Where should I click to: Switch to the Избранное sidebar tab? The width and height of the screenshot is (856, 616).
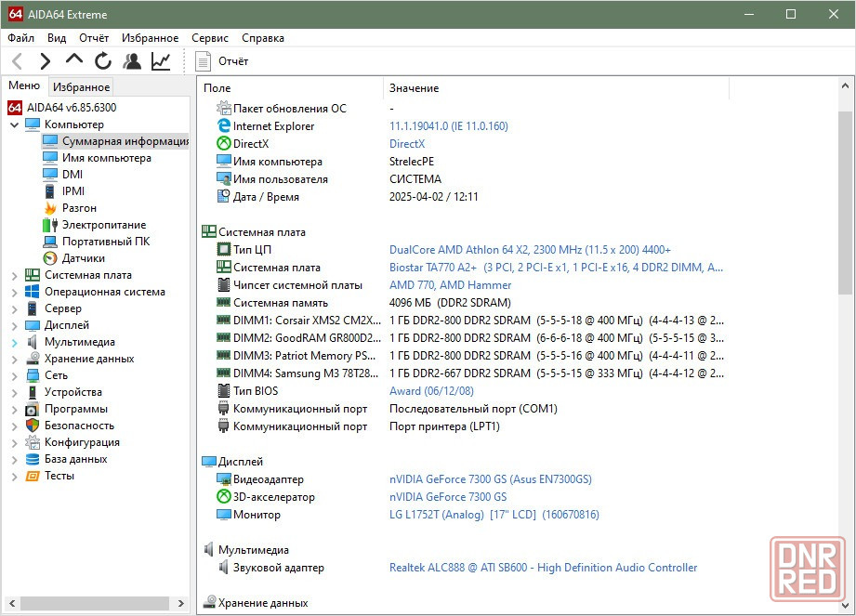click(x=82, y=86)
